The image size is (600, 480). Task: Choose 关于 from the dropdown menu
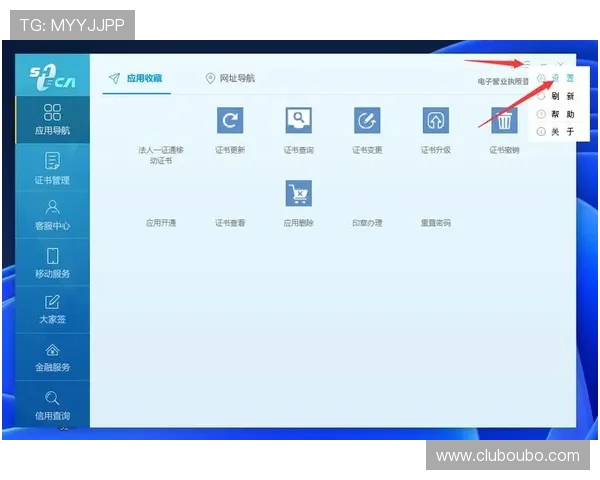coord(557,132)
